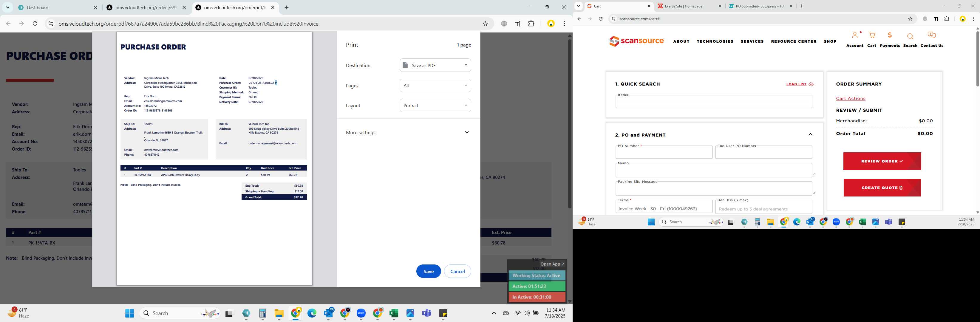
Task: Open Zoom from the large taskbar
Action: (361, 313)
